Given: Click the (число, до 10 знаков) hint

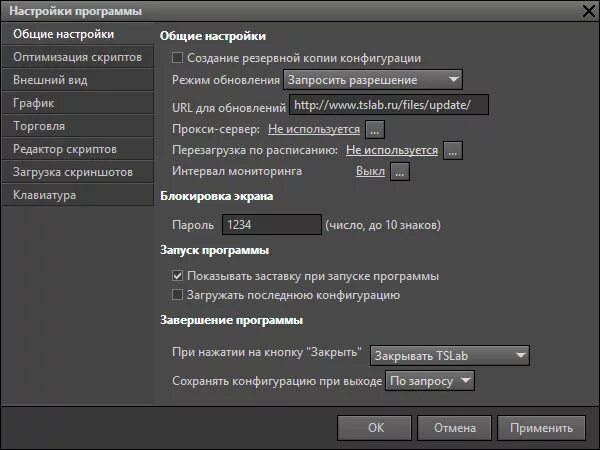Looking at the screenshot, I should coord(383,225).
